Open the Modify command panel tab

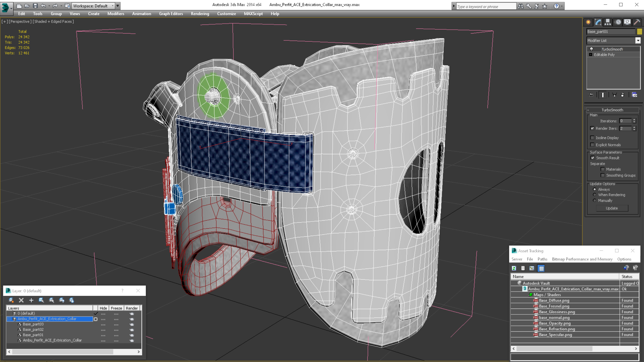click(x=598, y=22)
